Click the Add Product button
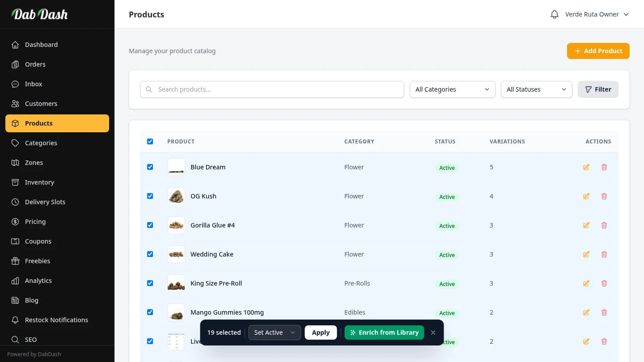Image resolution: width=644 pixels, height=362 pixels. 598,51
